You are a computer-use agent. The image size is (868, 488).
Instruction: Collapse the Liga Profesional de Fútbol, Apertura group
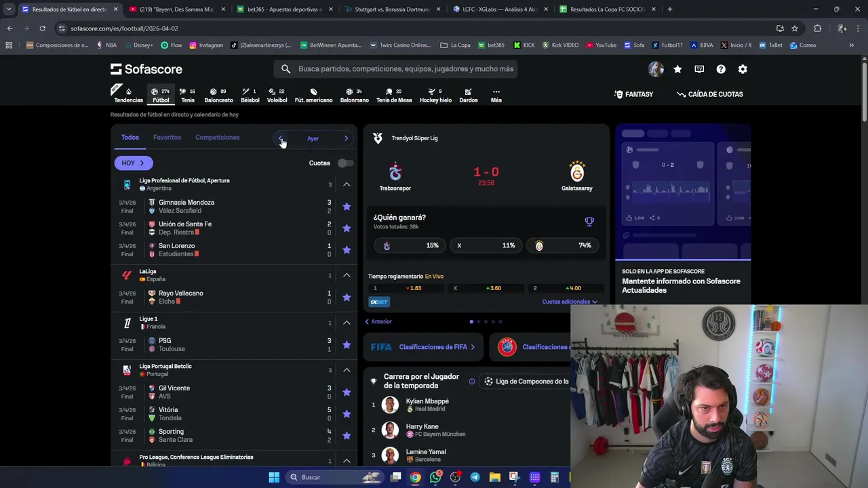(x=347, y=184)
